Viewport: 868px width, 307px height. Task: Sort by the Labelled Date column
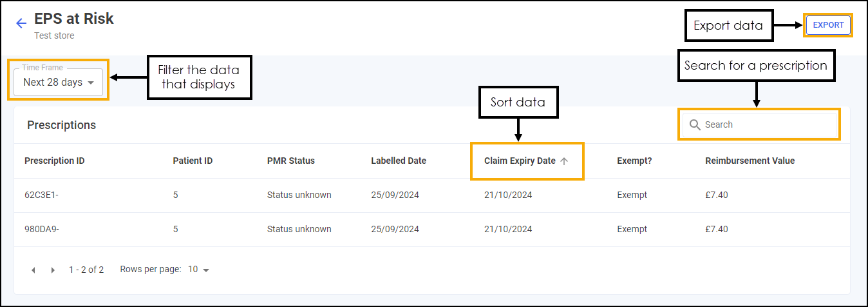399,161
